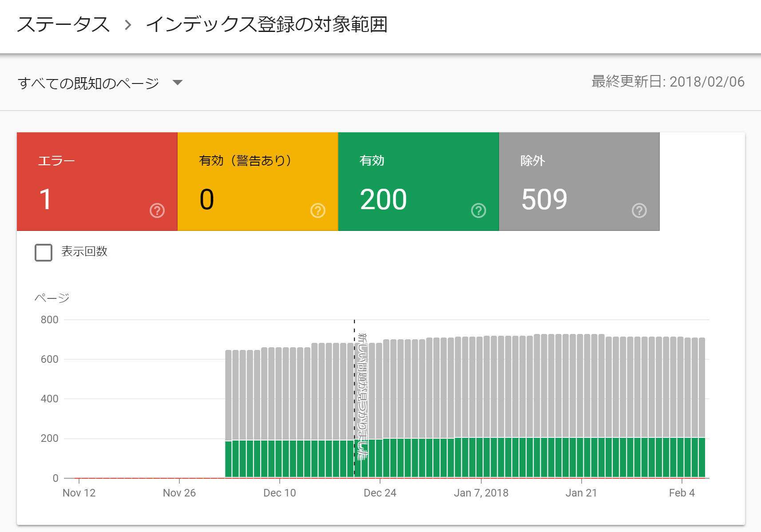Click the Dec 10 axis label
761x532 pixels.
coord(280,493)
